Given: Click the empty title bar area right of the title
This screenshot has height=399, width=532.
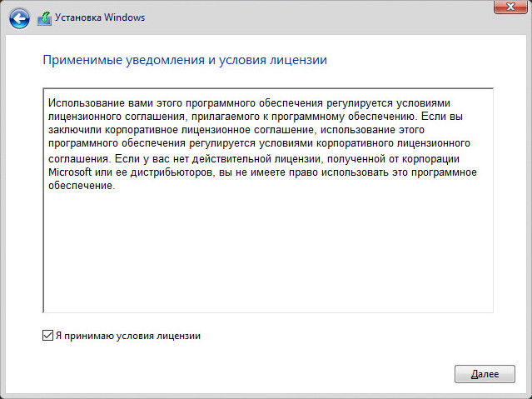Looking at the screenshot, I should (x=316, y=16).
